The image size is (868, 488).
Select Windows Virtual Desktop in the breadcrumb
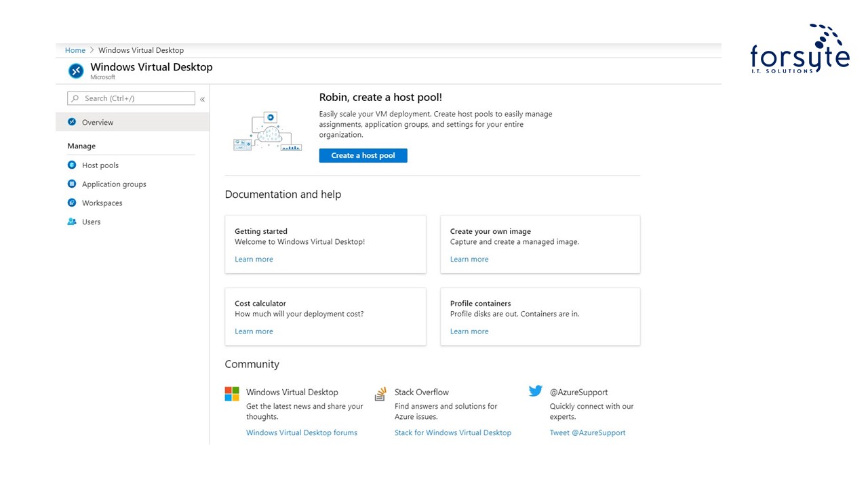140,49
